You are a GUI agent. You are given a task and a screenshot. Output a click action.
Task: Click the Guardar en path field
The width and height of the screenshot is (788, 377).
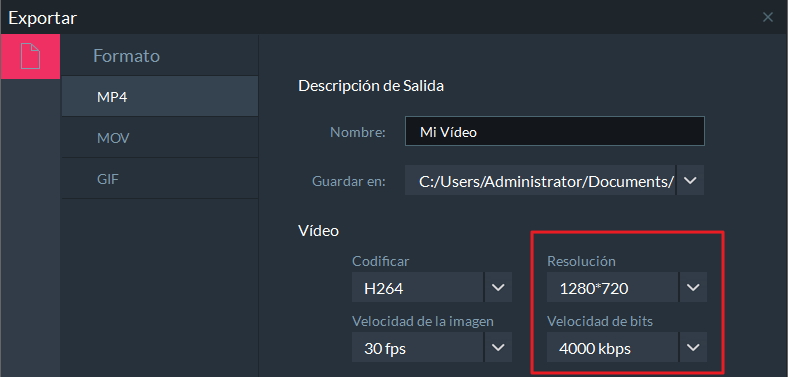coord(540,180)
